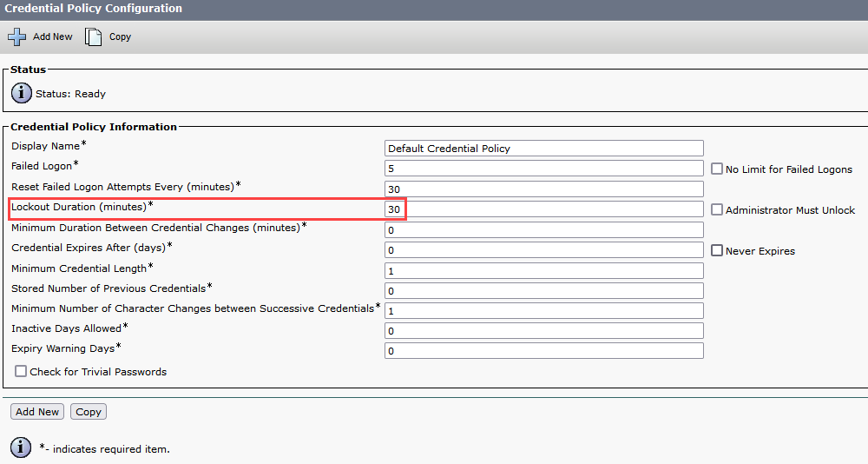This screenshot has height=464, width=868.
Task: Click the Status Ready info icon
Action: pos(22,93)
